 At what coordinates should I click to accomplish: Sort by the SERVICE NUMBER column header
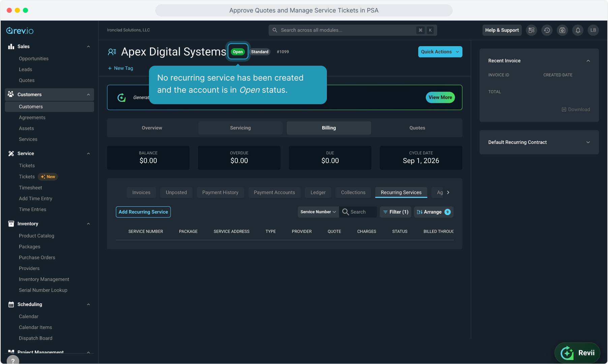pyautogui.click(x=146, y=232)
